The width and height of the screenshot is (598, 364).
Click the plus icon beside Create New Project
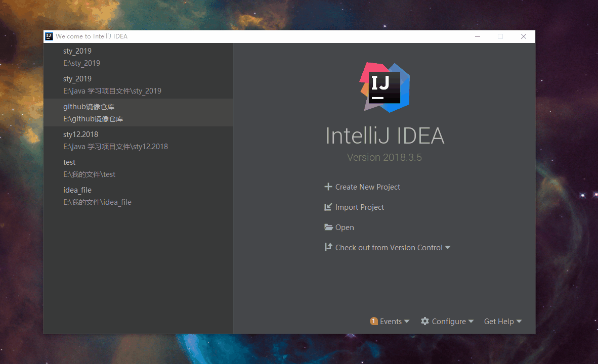coord(328,187)
